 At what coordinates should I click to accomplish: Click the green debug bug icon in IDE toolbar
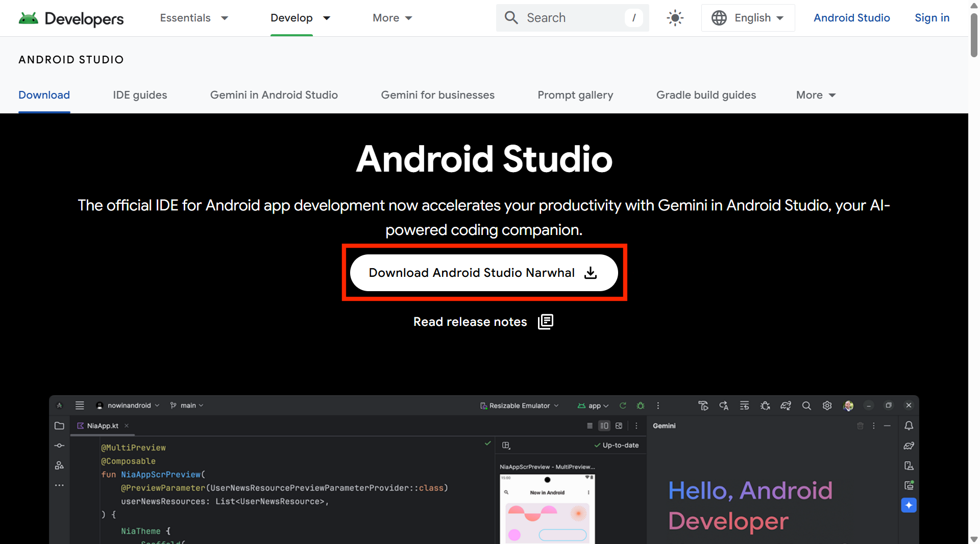pyautogui.click(x=641, y=406)
